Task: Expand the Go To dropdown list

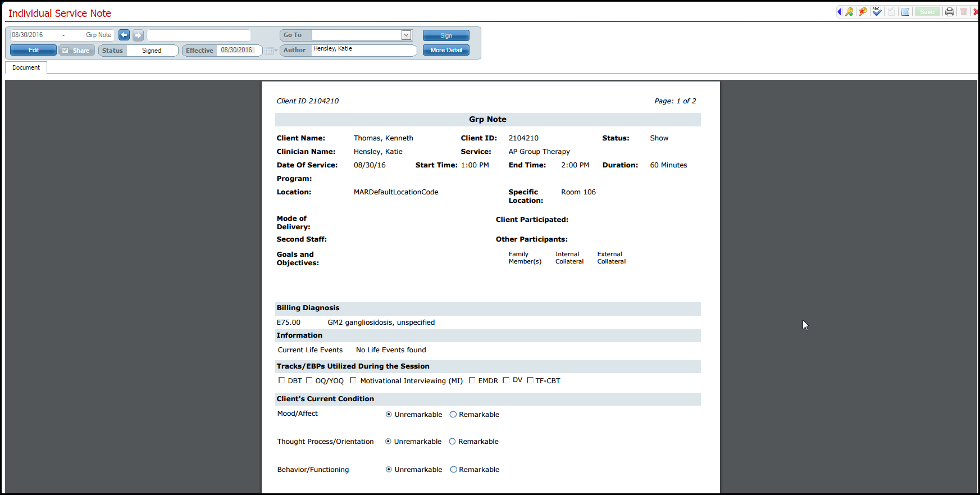Action: pos(406,35)
